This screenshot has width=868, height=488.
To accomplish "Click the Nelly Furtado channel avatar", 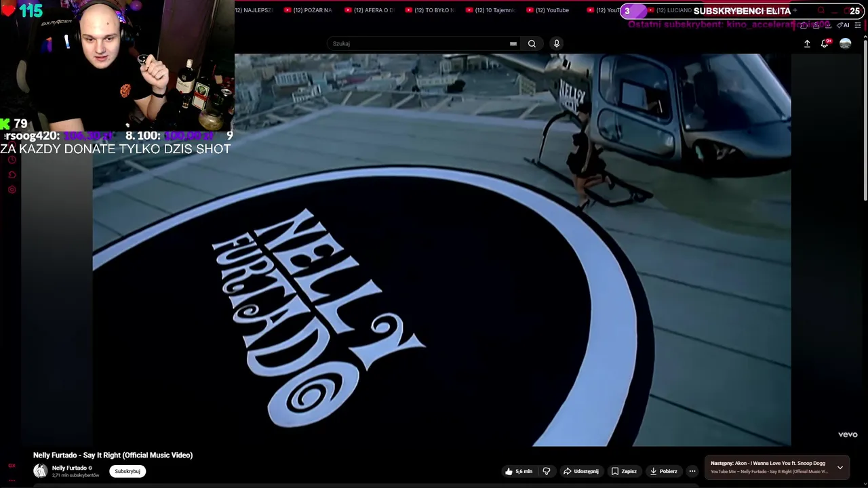I will click(41, 471).
